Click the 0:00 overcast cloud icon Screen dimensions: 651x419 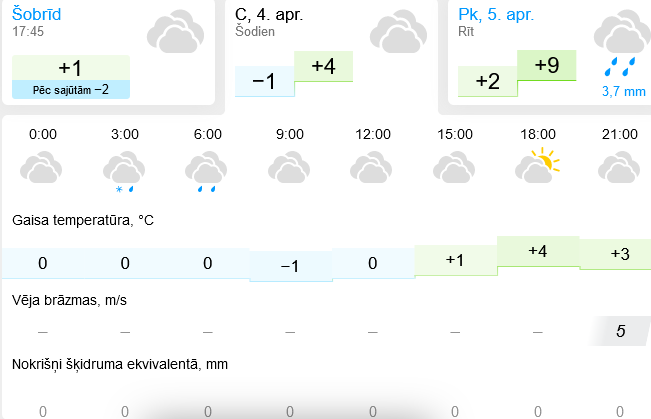[x=41, y=167]
